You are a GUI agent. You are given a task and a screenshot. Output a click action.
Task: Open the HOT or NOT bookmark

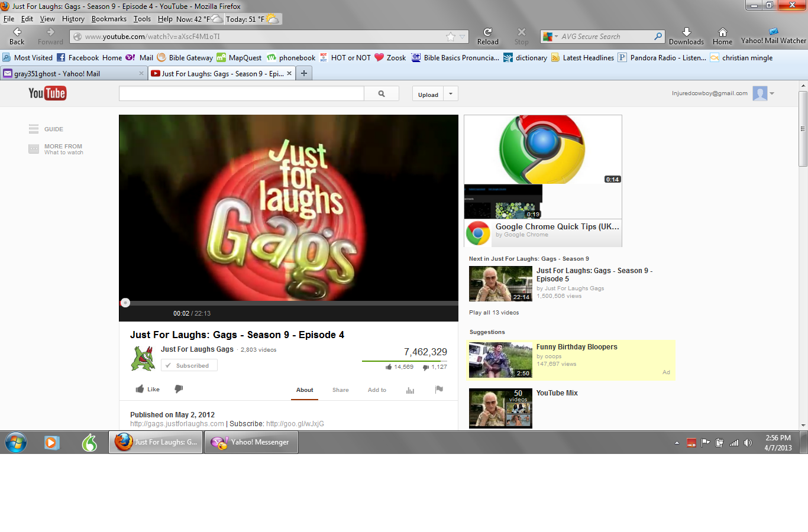click(x=345, y=58)
